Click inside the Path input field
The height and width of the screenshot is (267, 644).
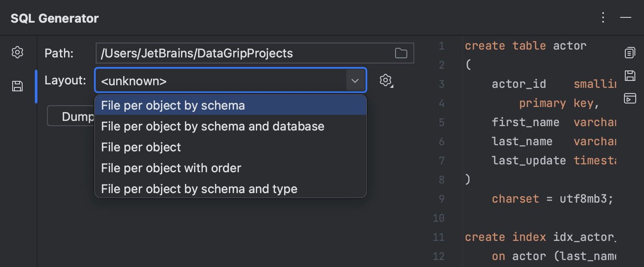(x=239, y=53)
